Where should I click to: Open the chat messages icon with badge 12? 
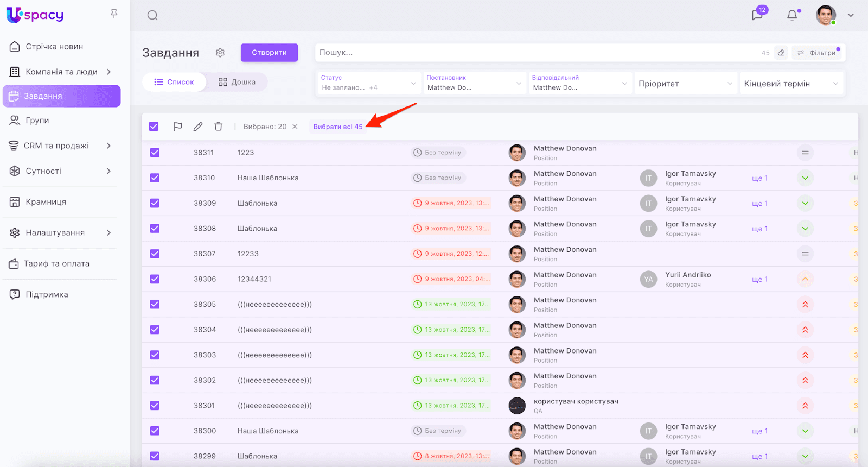point(757,15)
